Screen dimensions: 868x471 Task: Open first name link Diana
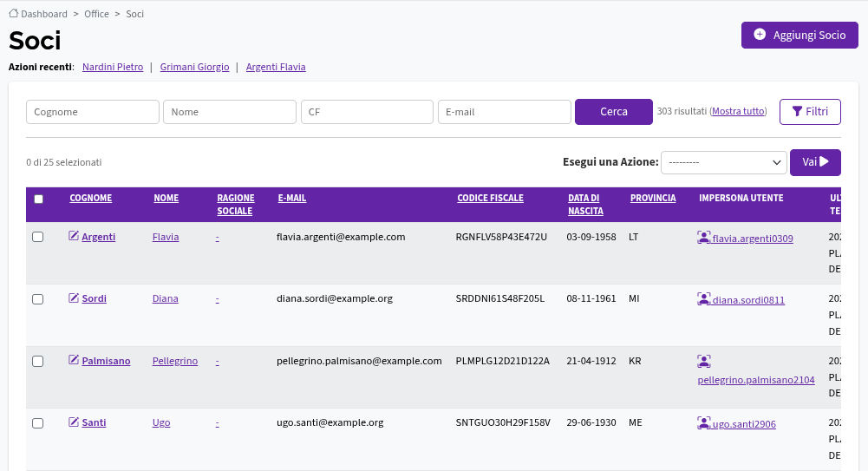pos(165,299)
